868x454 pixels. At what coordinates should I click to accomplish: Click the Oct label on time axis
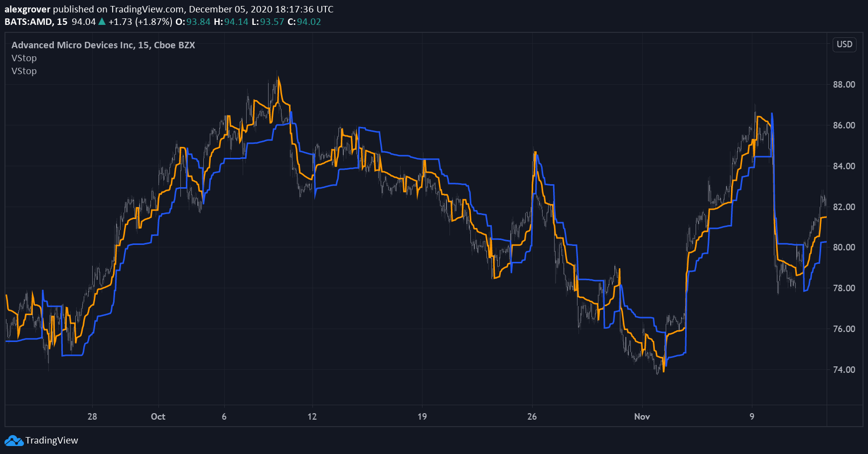[x=158, y=417]
